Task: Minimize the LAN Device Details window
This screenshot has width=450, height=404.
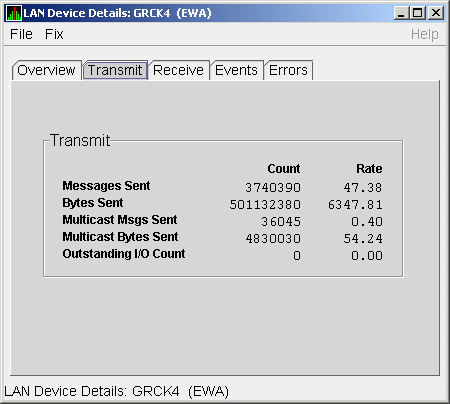Action: pyautogui.click(x=401, y=13)
